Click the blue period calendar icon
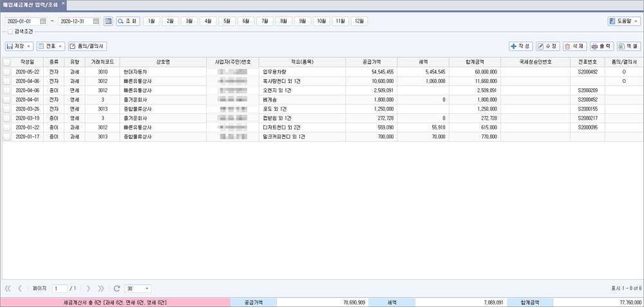This screenshot has height=307, width=644. pos(108,21)
